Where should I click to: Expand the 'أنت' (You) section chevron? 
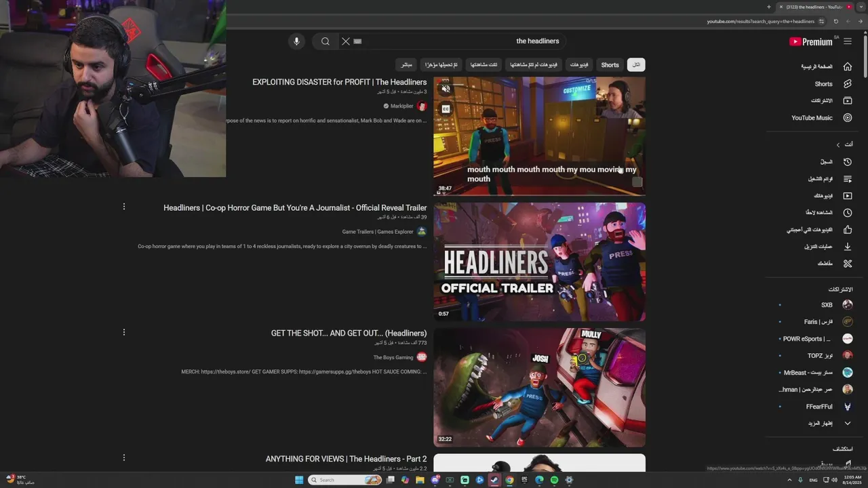[x=838, y=144]
